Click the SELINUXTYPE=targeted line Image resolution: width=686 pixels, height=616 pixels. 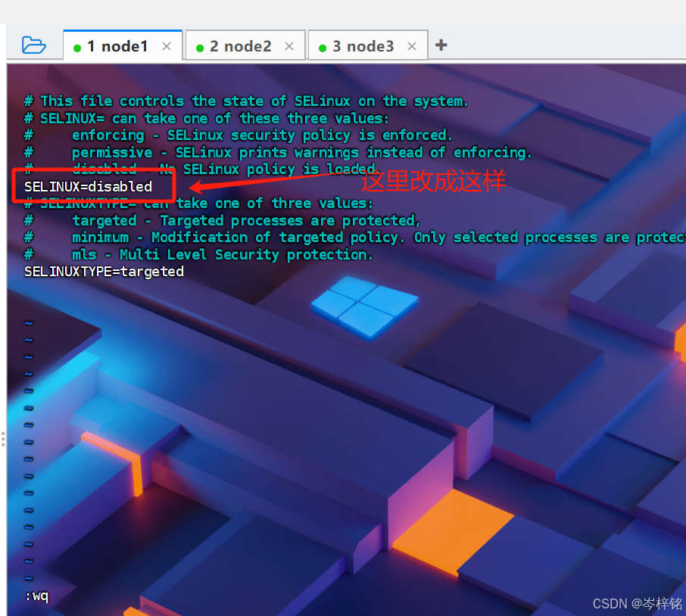(x=104, y=272)
